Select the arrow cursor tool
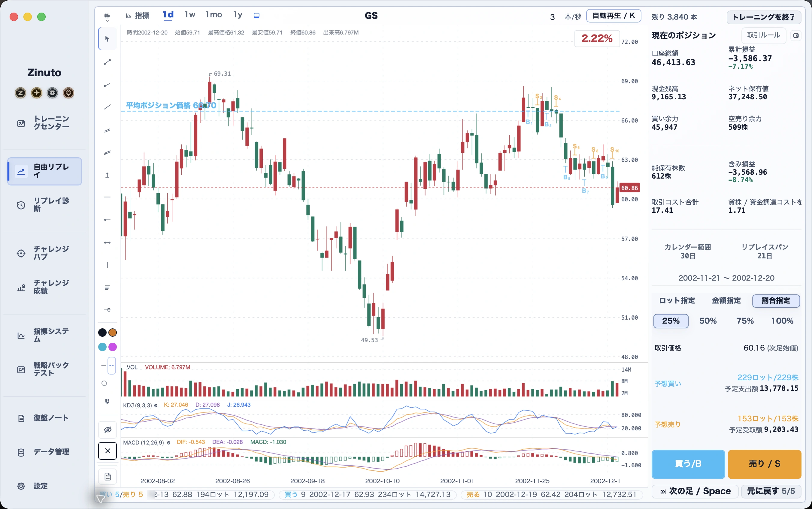Image resolution: width=812 pixels, height=509 pixels. click(x=108, y=39)
